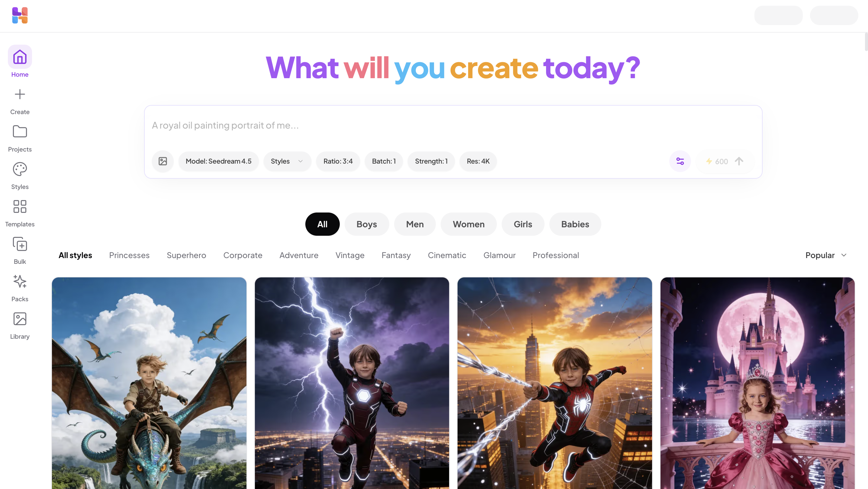This screenshot has height=489, width=868.
Task: Select the Boys category filter
Action: (367, 224)
